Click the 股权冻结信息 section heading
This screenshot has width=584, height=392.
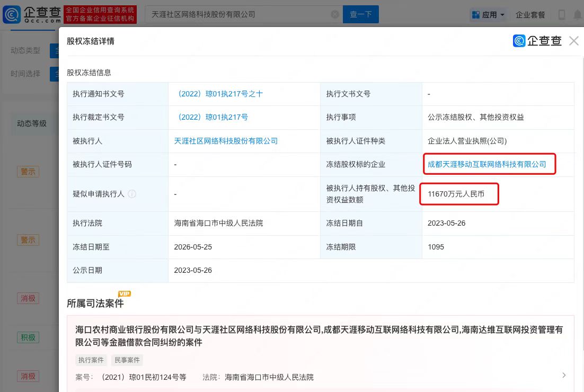coord(89,73)
